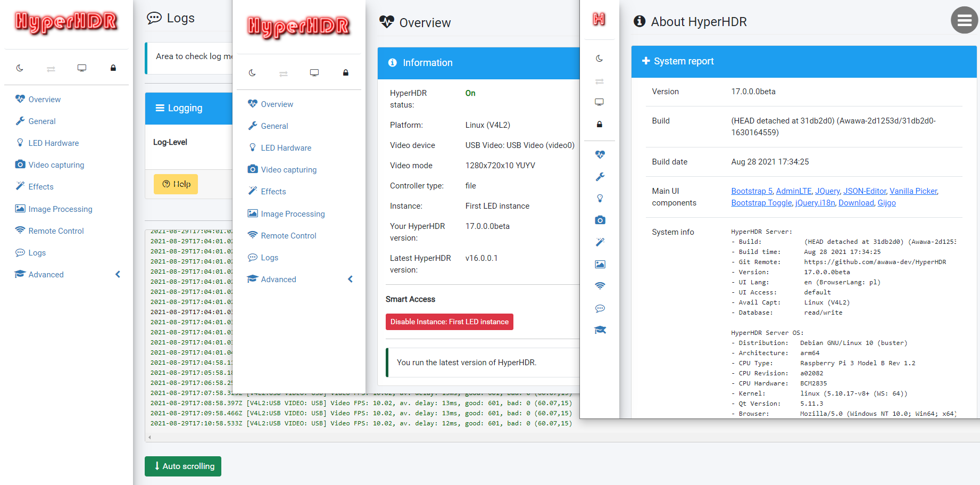980x485 pixels.
Task: Click the chat bubble Logs icon in collapsed sidebar
Action: (x=600, y=308)
